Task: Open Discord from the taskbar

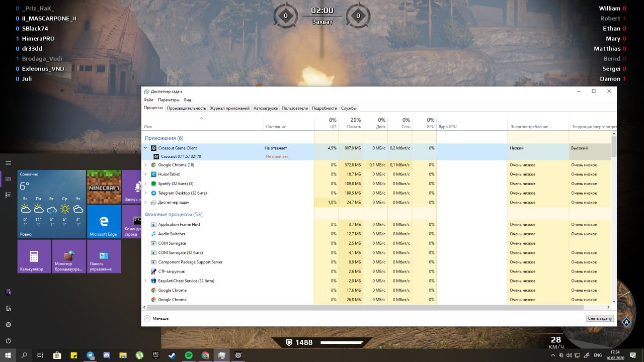Action: (107, 355)
